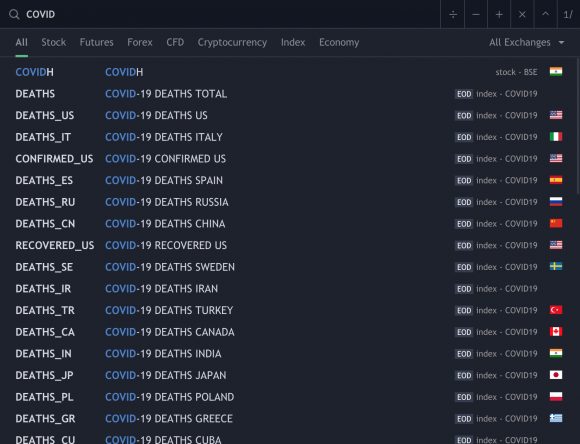Switch to the Cryptocurrency tab
This screenshot has height=444, width=580.
click(x=232, y=43)
